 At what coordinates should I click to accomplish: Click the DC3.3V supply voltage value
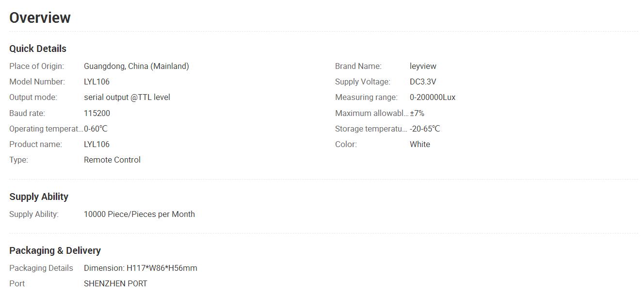click(423, 82)
